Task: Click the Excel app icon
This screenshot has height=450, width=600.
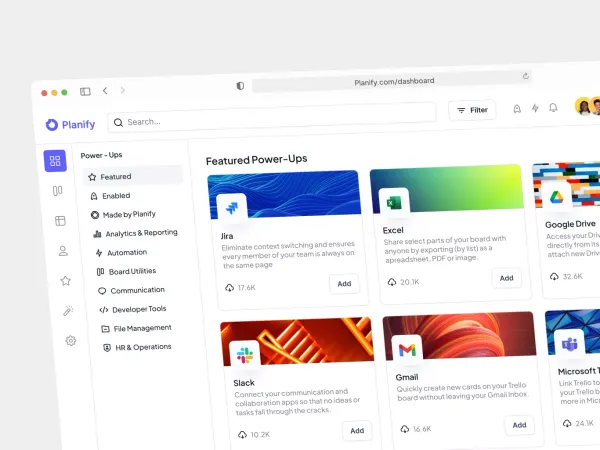Action: coord(394,203)
